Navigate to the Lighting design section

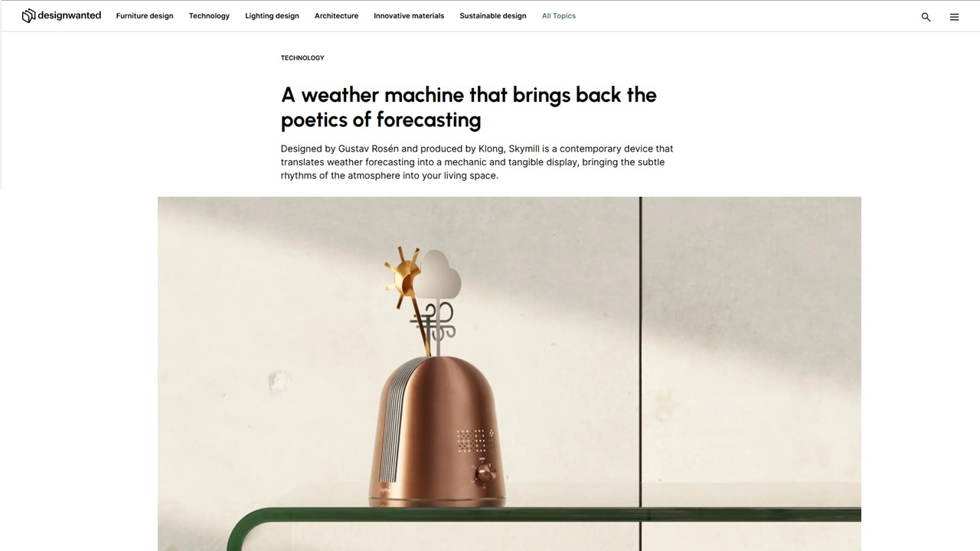272,16
